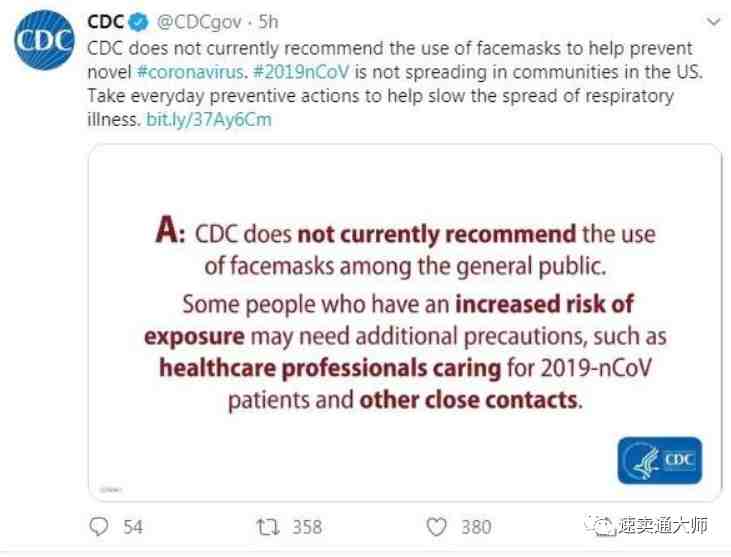Follow the bit.ly/37Ay6Cm link
Viewport: 731px width, 557px height.
209,120
